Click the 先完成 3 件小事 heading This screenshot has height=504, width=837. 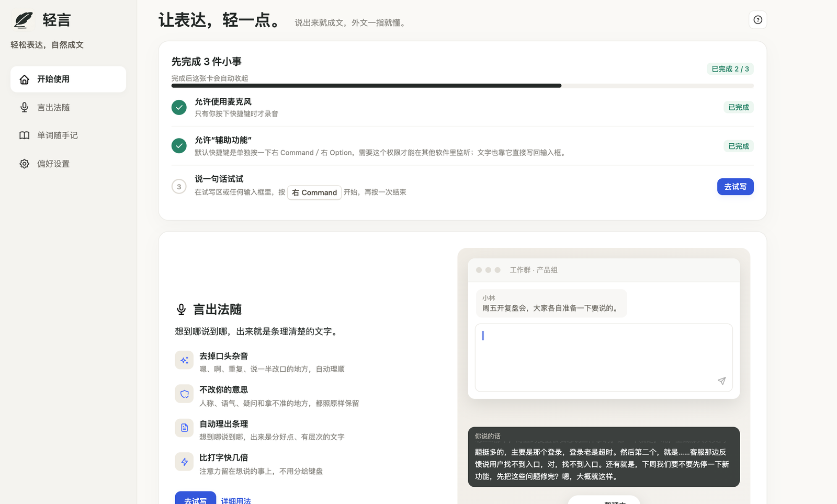click(x=207, y=62)
